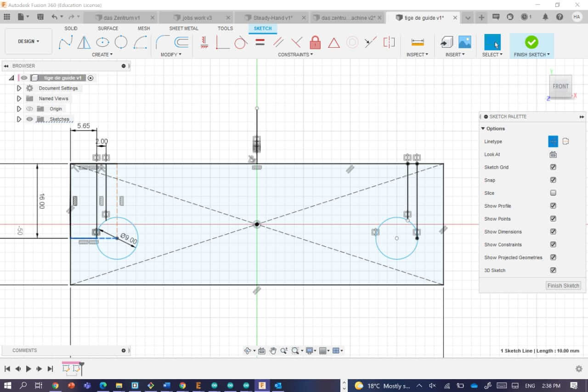The width and height of the screenshot is (588, 392).
Task: Click Finish Sketch button in Sketch Palette
Action: point(563,285)
